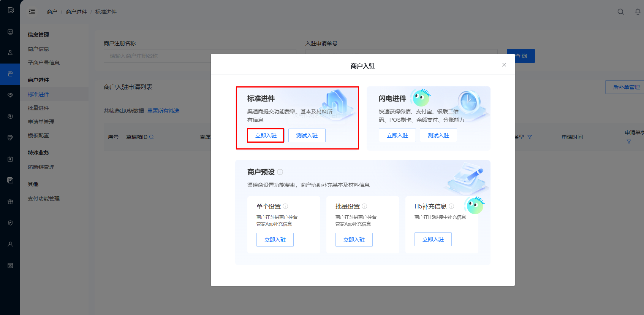Screen dimensions: 644x315
Task: Click info icon next to 商户预设
Action: tap(280, 172)
